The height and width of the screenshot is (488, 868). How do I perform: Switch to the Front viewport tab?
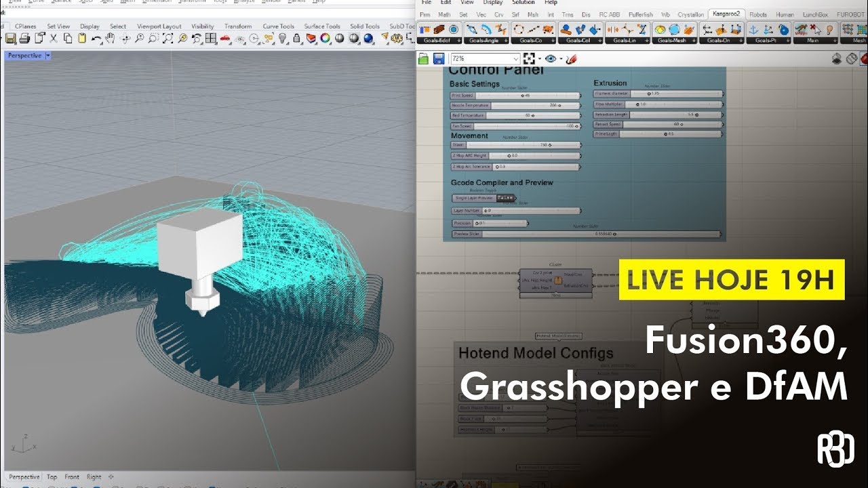72,477
